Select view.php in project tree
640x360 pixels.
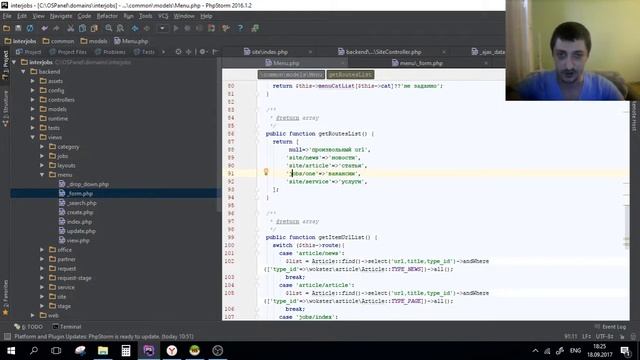tap(74, 240)
